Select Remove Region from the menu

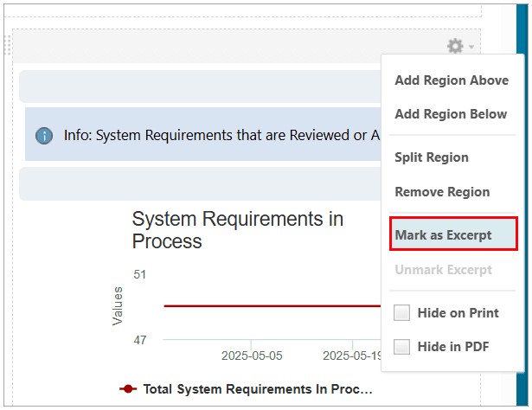(x=442, y=192)
